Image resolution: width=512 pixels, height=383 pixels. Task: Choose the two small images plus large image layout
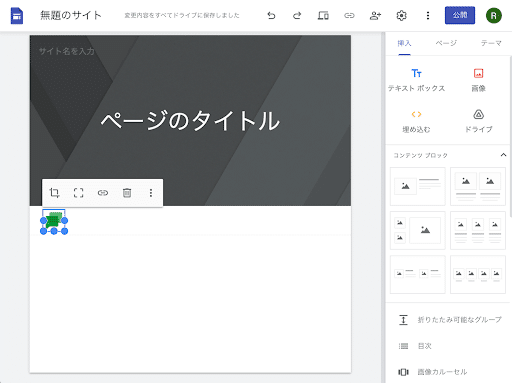pyautogui.click(x=418, y=230)
